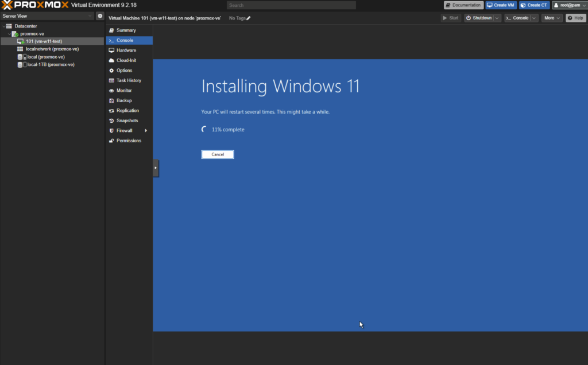Click the VM 101 title text
This screenshot has width=588, height=365.
point(165,18)
